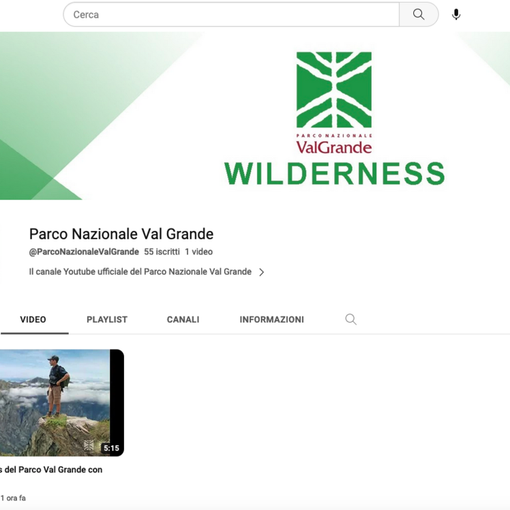Open description 'Il canale Youtube ufficiale' text

[x=140, y=272]
